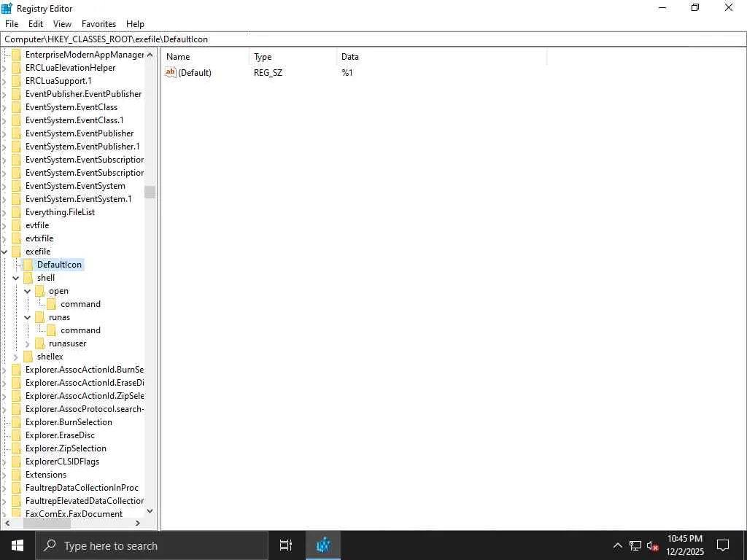Expand the ERCLuaElevationHelper key
Viewport: 747px width, 560px height.
pyautogui.click(x=5, y=68)
